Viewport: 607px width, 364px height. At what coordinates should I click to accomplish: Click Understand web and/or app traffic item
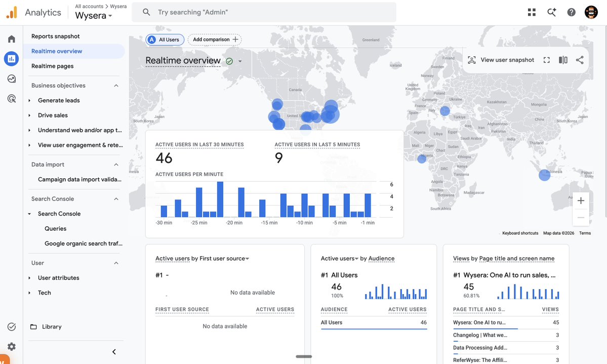pos(80,130)
